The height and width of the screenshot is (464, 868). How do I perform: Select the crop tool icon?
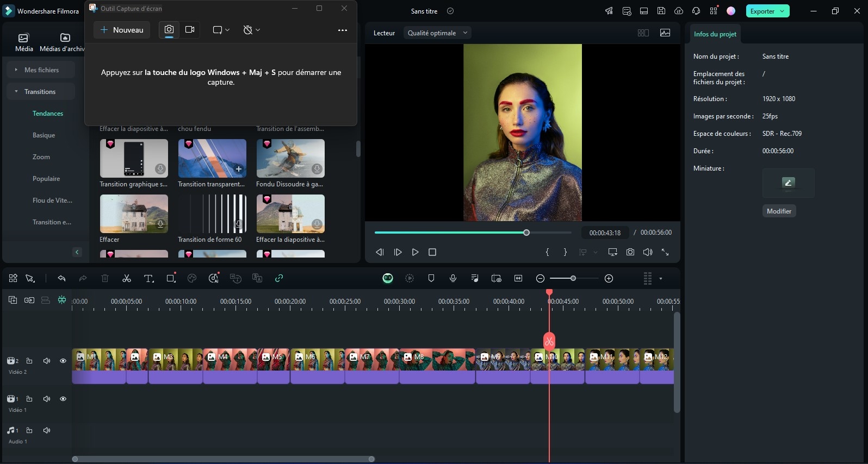coord(171,278)
